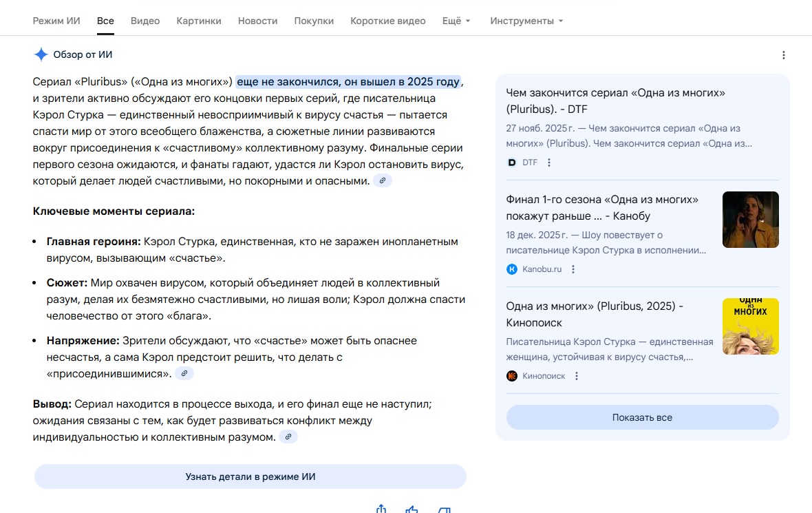
Task: Click the «Узнать детали в режиме ИИ» button
Action: click(250, 477)
